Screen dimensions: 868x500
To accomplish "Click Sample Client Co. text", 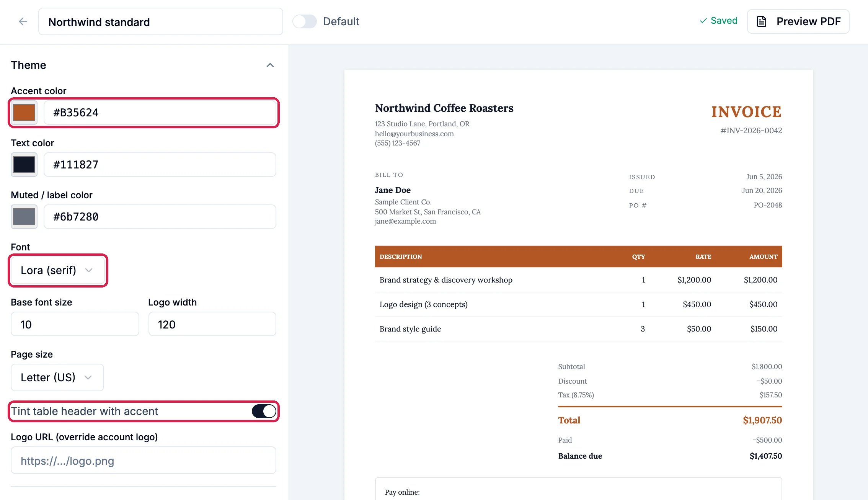I will click(403, 202).
